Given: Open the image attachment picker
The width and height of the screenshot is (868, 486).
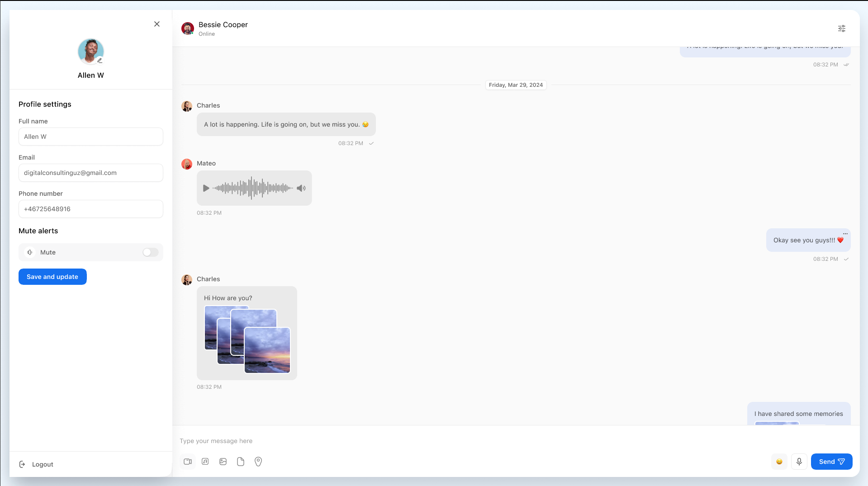Looking at the screenshot, I should point(223,462).
